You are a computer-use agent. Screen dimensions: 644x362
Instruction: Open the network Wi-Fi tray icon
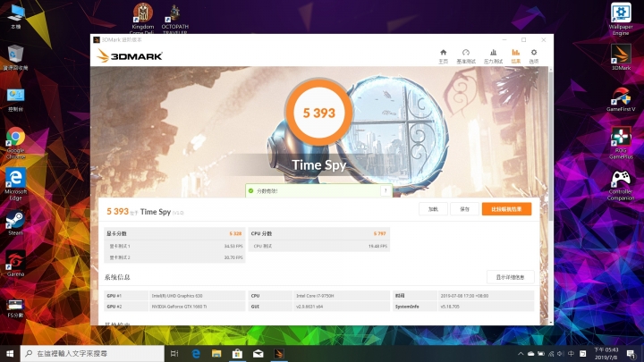click(x=551, y=353)
